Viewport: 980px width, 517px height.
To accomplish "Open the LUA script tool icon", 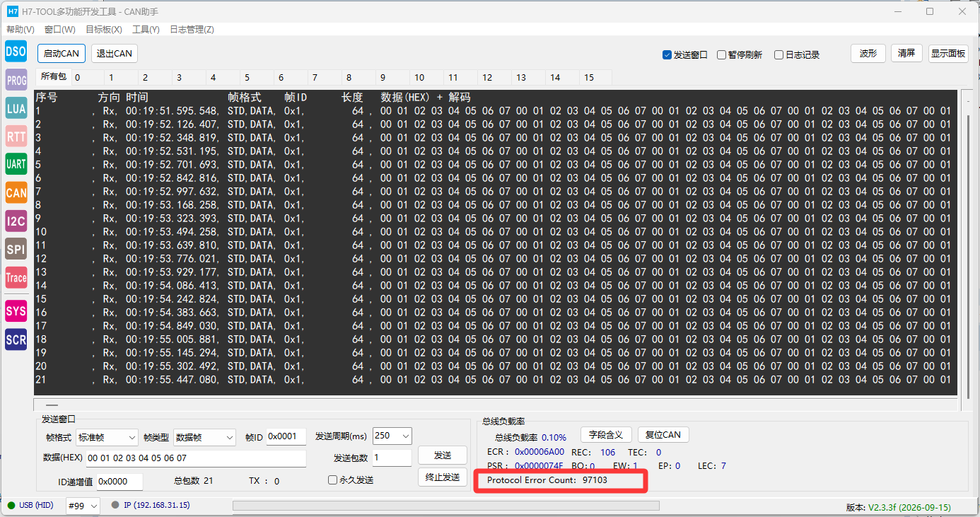I will (16, 108).
